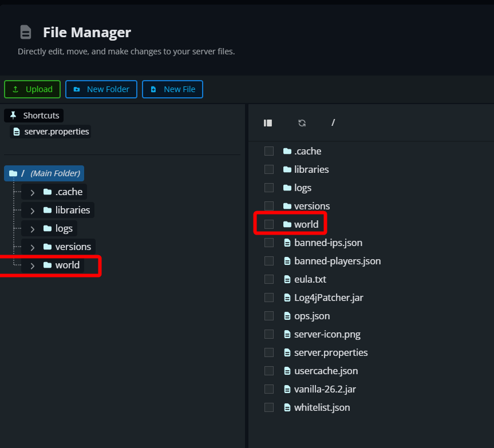Expand the versions folder in tree
Viewport: 494px width, 448px height.
[33, 247]
